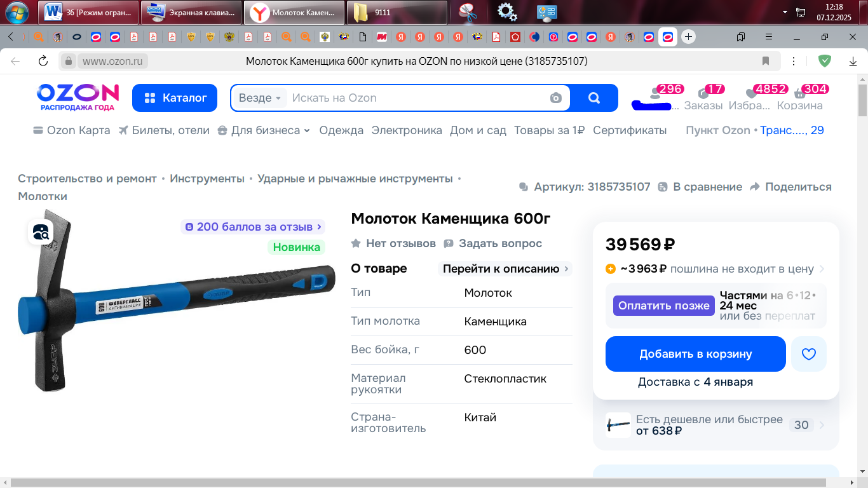The width and height of the screenshot is (868, 488).
Task: Add product to comparison via В сравнение icon
Action: (661, 187)
